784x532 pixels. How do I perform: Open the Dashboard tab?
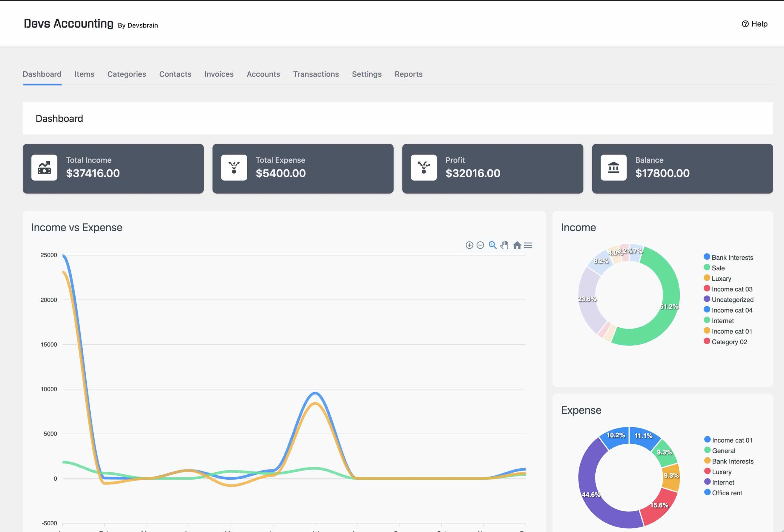[42, 74]
